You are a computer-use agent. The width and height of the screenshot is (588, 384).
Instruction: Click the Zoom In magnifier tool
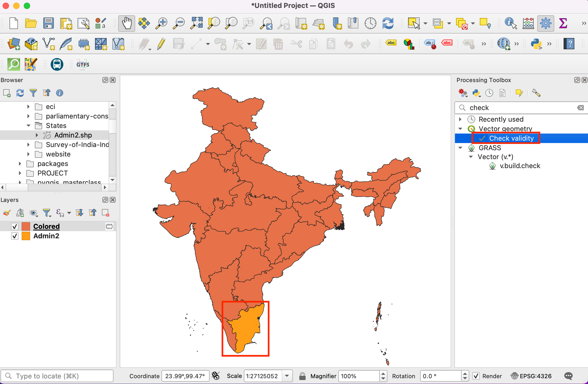(x=161, y=23)
